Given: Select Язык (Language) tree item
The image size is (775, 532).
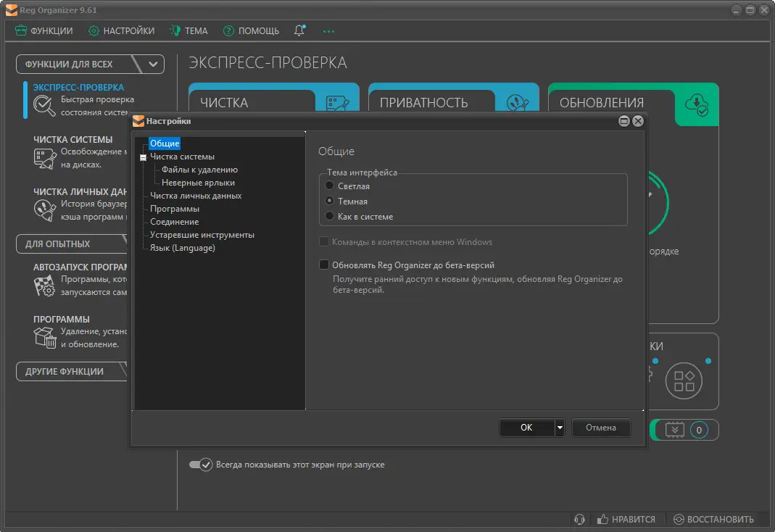Looking at the screenshot, I should [183, 248].
